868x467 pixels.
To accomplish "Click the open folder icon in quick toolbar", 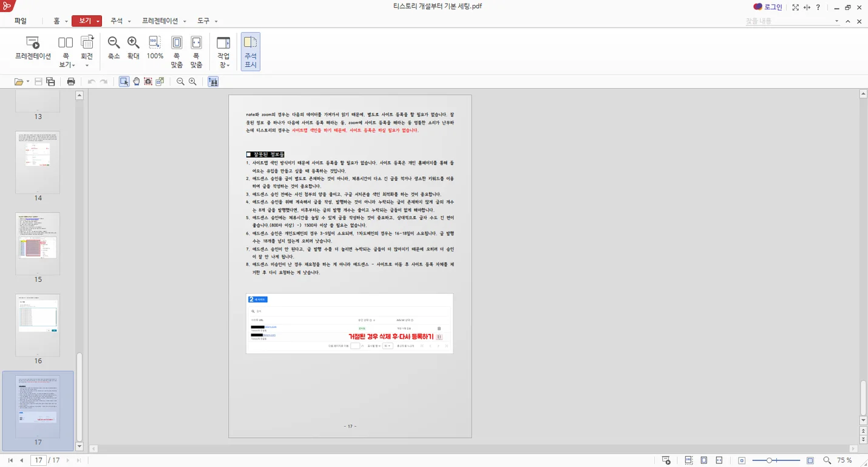I will [19, 81].
